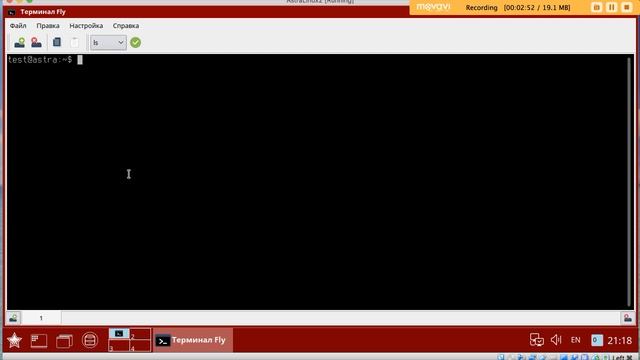The image size is (640, 360).
Task: Switch to virtual desktop 3 in pager
Action: pyautogui.click(x=119, y=346)
